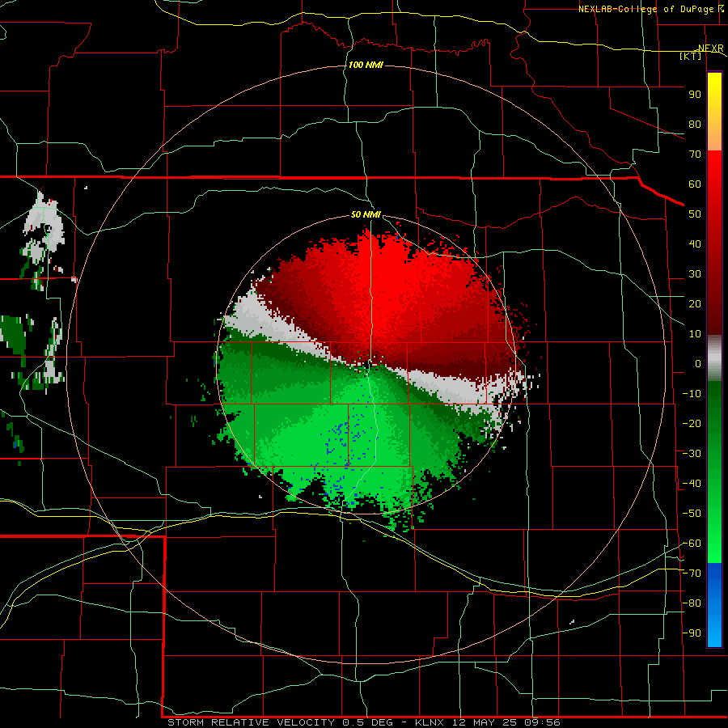Click the positive 20 knot scale value
The height and width of the screenshot is (728, 728).
click(x=695, y=303)
